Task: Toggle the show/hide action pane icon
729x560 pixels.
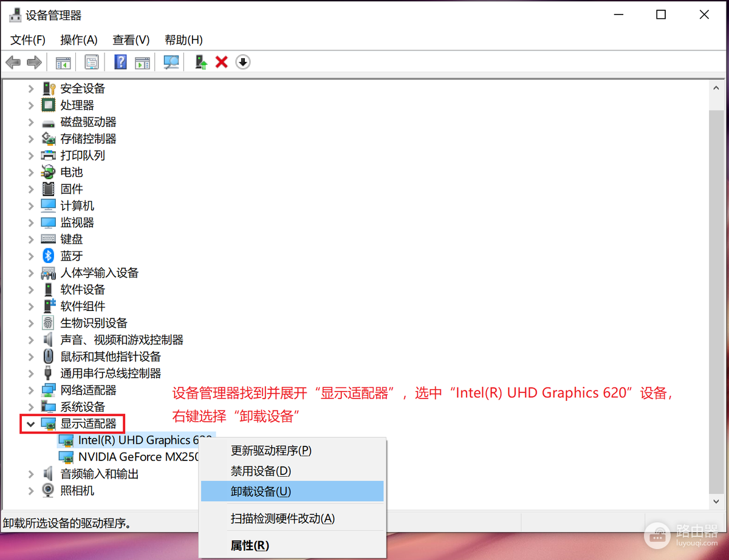Action: [142, 62]
